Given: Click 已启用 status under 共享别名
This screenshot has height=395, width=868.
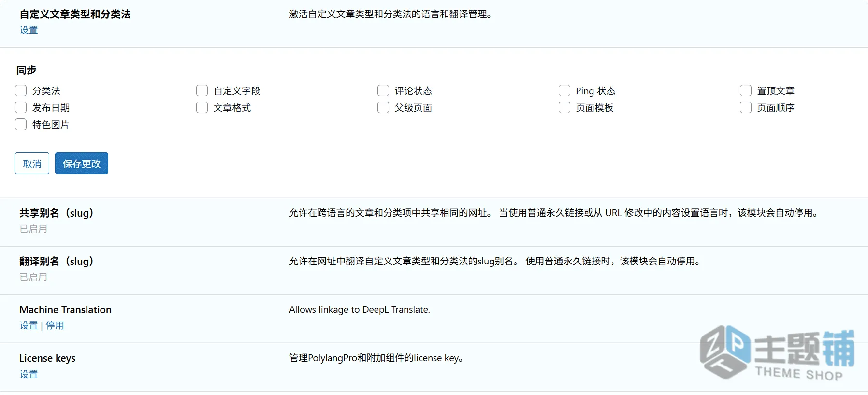Looking at the screenshot, I should click(33, 229).
